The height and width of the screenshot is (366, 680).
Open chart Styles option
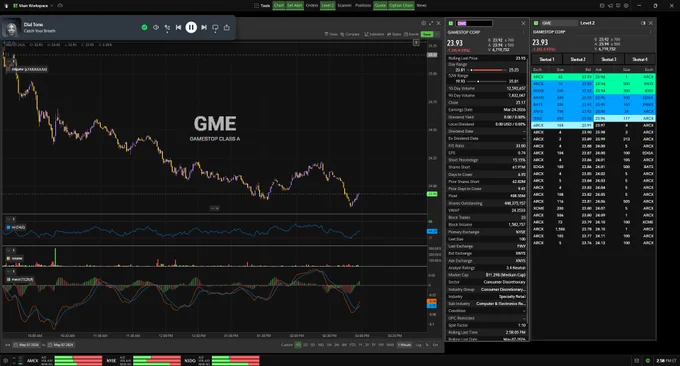pos(394,34)
